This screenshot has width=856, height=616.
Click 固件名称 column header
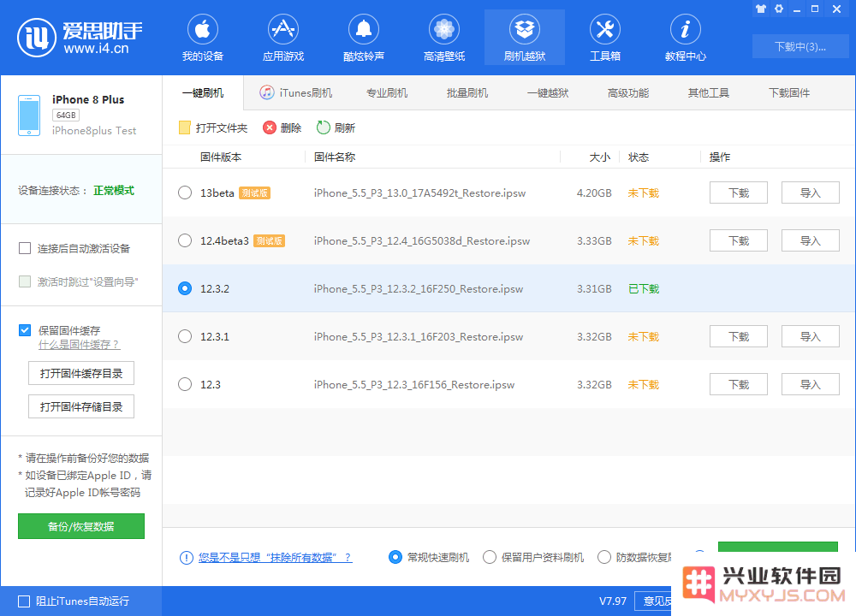tap(335, 157)
